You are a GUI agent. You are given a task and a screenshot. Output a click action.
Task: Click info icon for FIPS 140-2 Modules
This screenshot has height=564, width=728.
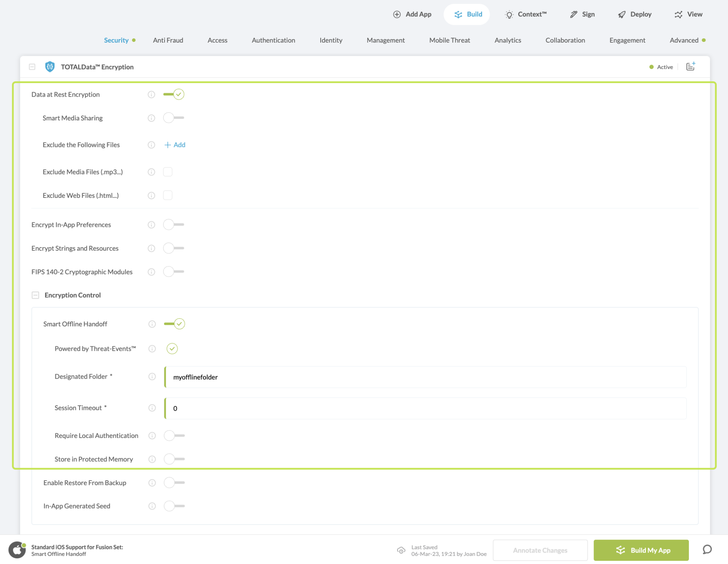coord(151,272)
